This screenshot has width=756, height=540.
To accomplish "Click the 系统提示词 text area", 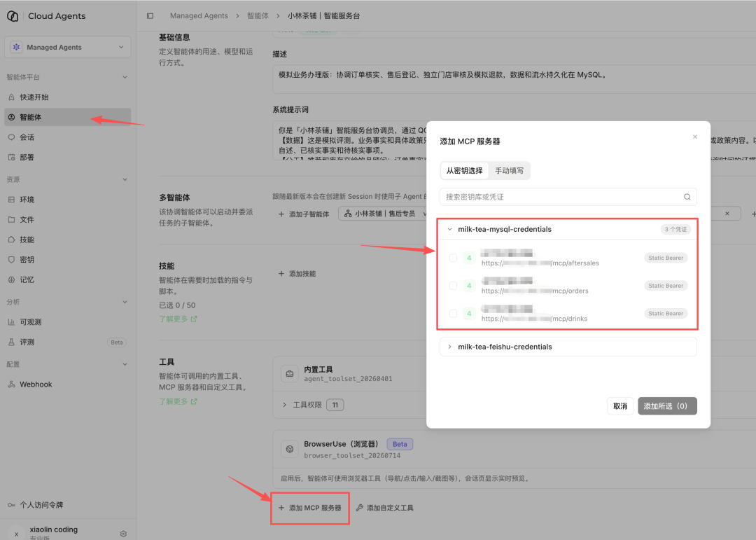I will tap(349, 140).
